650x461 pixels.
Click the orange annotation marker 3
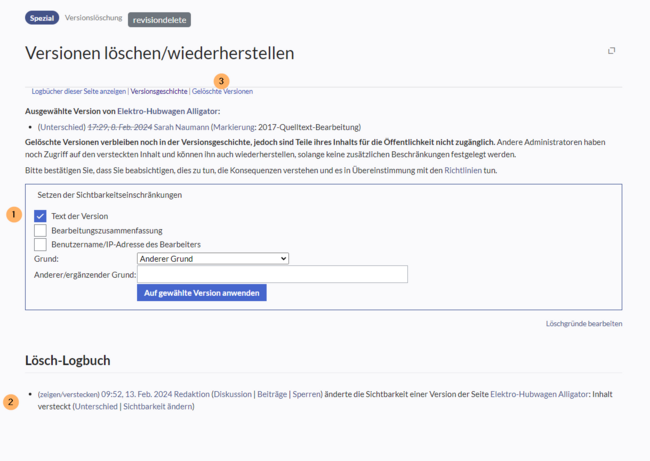coord(221,80)
